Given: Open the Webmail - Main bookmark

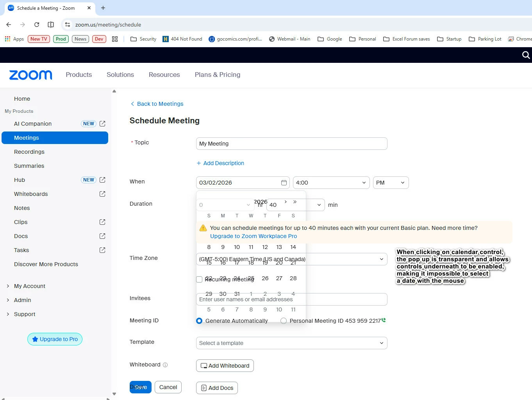Looking at the screenshot, I should [x=289, y=39].
